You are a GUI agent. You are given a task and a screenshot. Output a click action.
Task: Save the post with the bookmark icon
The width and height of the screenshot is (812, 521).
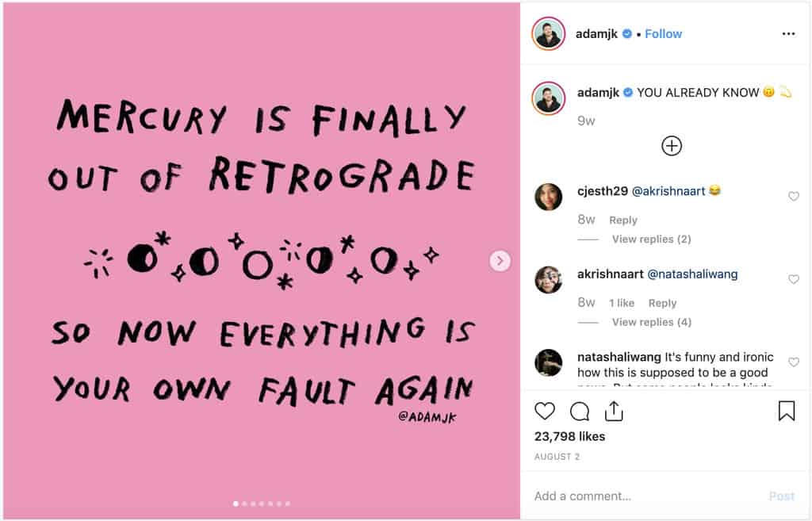[x=786, y=410]
